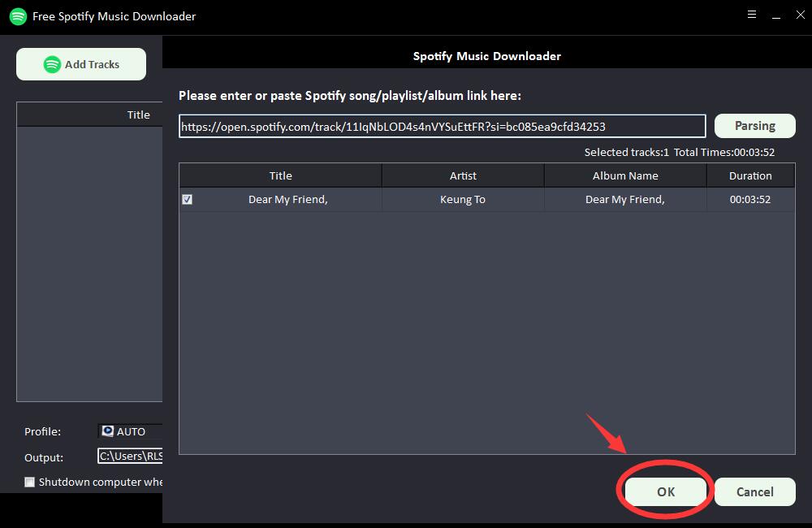Click the Parsing button
812x528 pixels.
754,126
